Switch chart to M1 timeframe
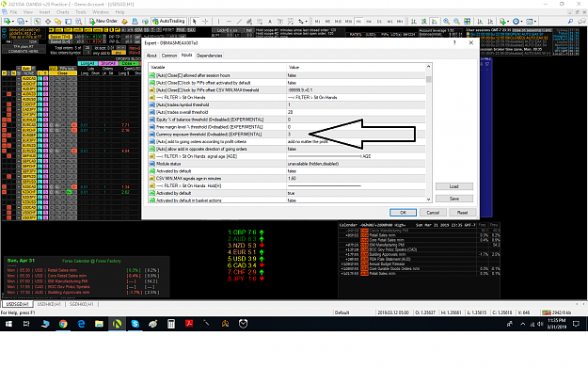 tap(318, 22)
